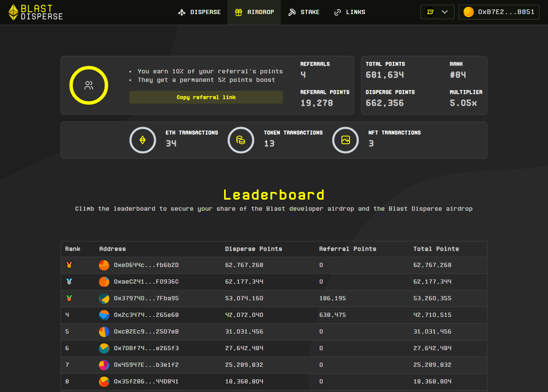Click the chain link icon beside Links

pyautogui.click(x=338, y=12)
